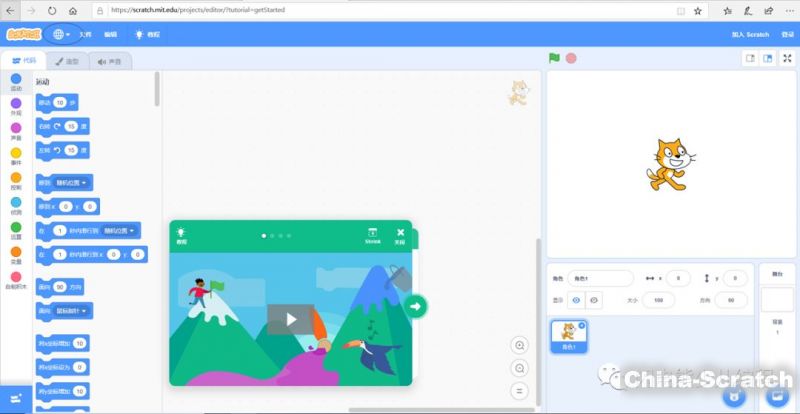Viewport: 800px width, 414px height.
Task: Open the globe language dropdown
Action: (x=61, y=34)
